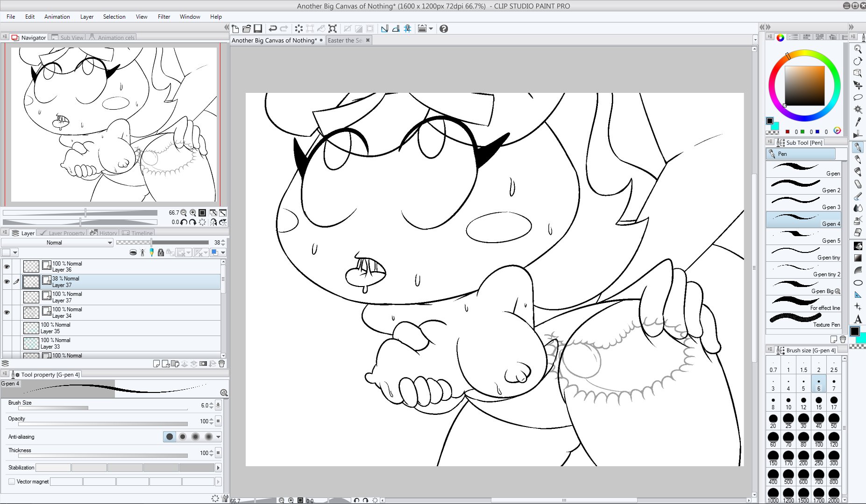Toggle visibility of Layer 34
866x504 pixels.
coord(7,312)
